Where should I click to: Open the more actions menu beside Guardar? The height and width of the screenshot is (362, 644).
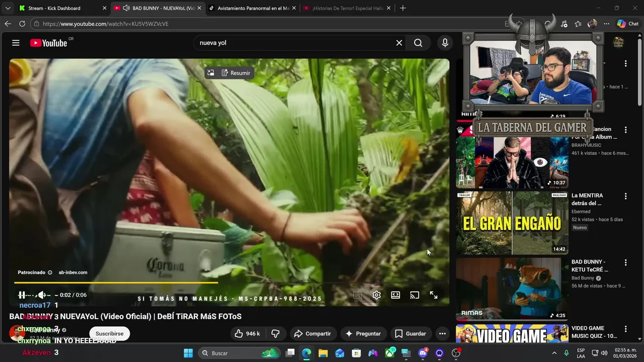pyautogui.click(x=442, y=333)
